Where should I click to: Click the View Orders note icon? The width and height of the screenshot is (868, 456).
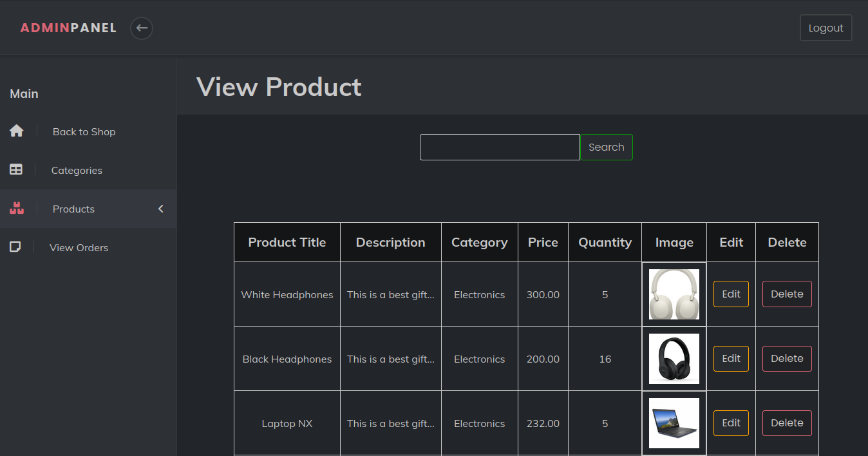coord(15,247)
